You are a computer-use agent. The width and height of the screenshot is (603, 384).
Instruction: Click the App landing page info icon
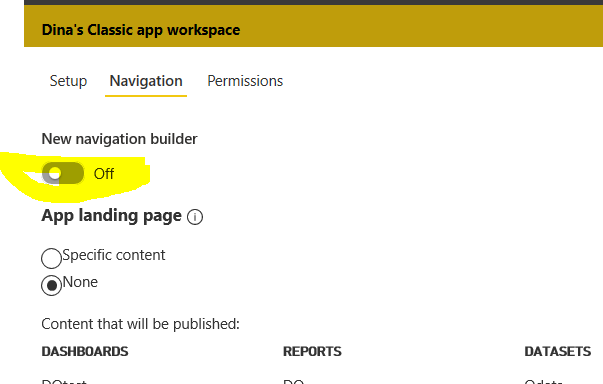(195, 217)
